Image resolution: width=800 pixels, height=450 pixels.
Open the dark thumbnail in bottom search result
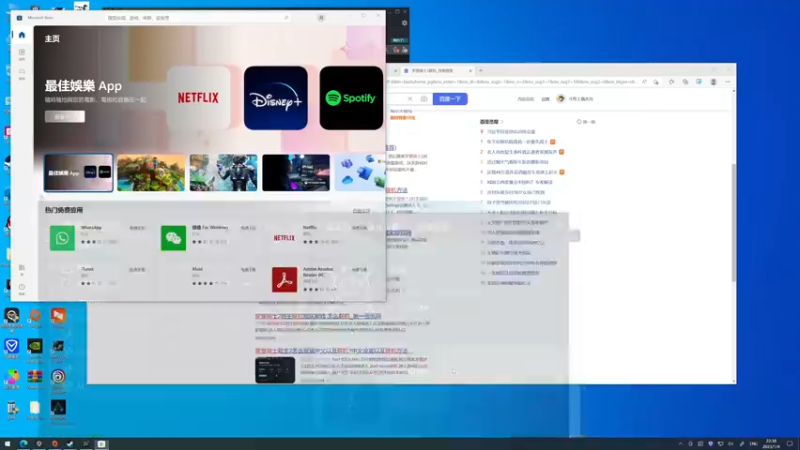pos(275,370)
